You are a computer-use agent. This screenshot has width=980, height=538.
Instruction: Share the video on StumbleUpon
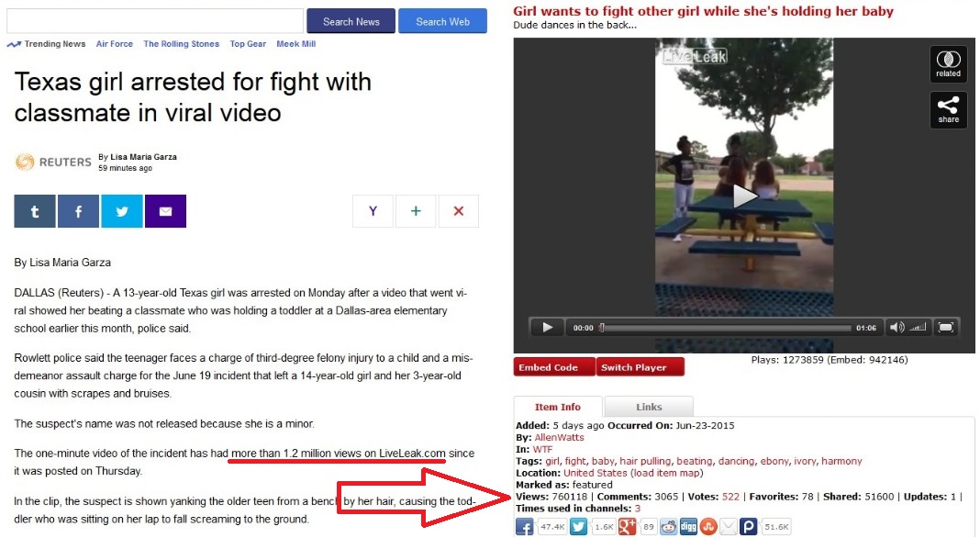click(708, 527)
